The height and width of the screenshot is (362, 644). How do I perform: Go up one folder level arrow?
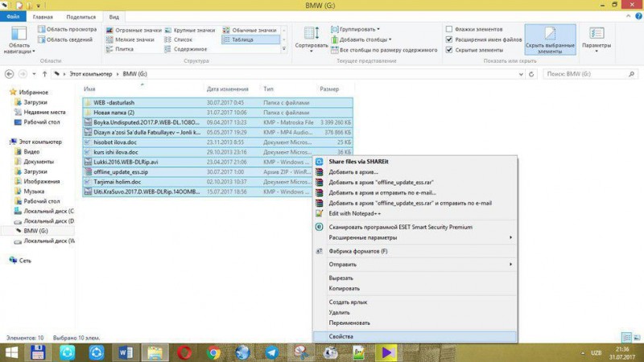tap(44, 74)
